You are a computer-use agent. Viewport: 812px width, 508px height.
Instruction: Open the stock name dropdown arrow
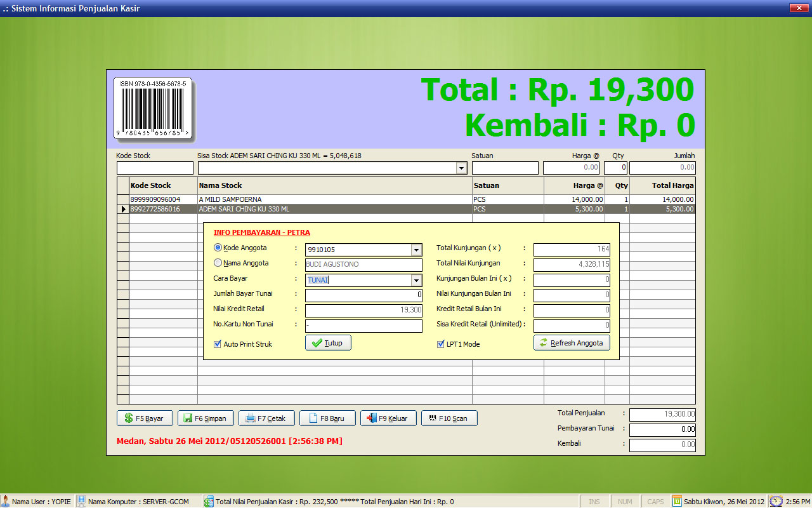click(x=461, y=168)
